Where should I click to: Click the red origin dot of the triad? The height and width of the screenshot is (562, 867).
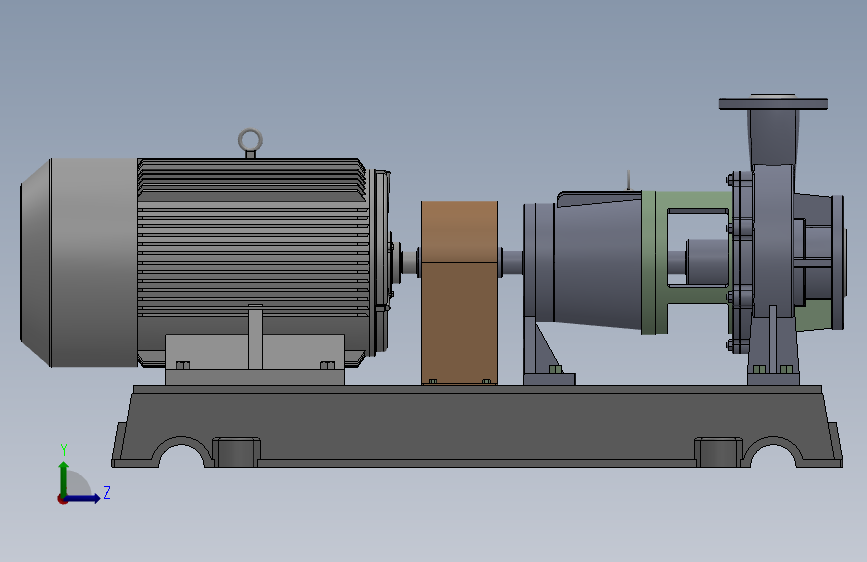[x=62, y=499]
